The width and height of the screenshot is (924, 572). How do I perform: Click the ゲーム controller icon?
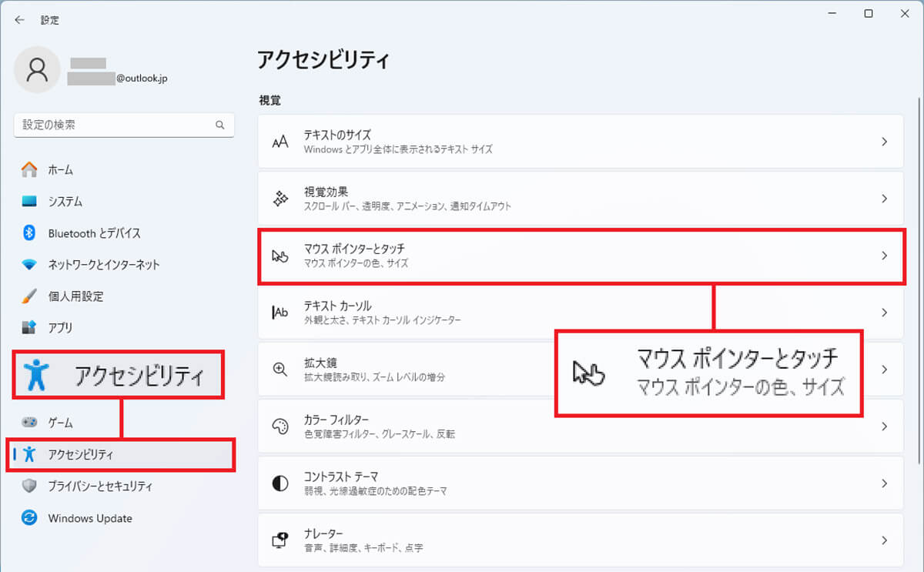click(29, 423)
